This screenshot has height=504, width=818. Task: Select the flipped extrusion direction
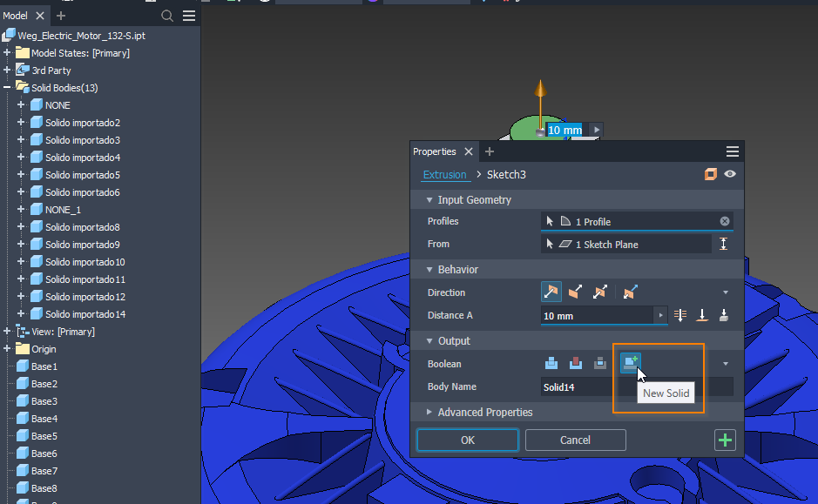[x=575, y=292]
